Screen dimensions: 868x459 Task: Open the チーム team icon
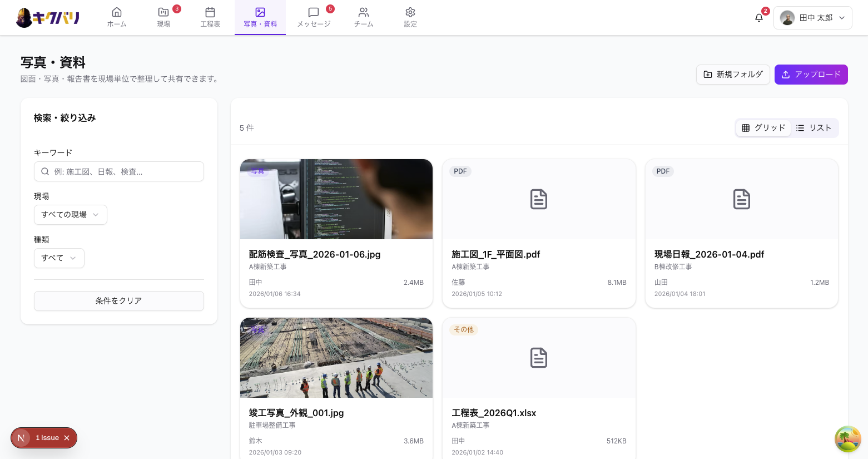click(364, 12)
